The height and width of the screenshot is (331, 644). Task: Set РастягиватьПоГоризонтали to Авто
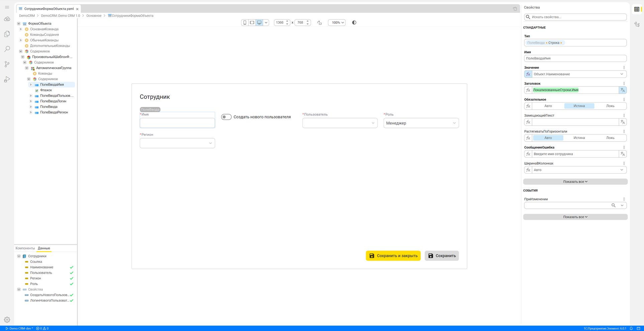pos(548,138)
